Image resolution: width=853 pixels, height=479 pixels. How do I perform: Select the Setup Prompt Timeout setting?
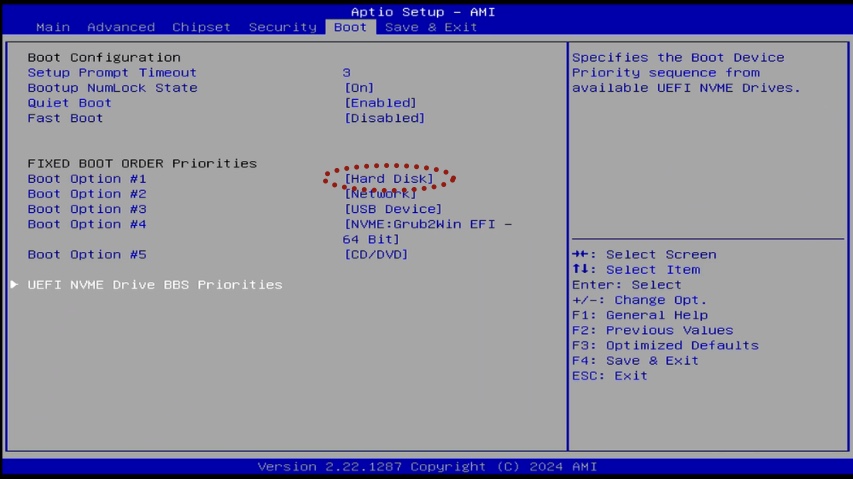tap(112, 72)
